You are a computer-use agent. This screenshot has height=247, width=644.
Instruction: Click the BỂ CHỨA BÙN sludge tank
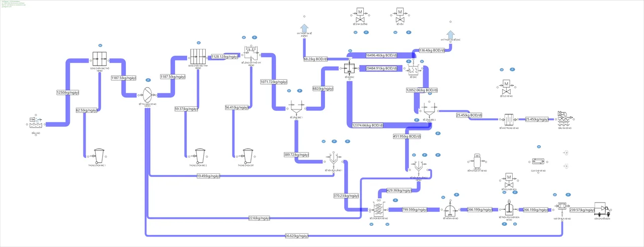378,209
